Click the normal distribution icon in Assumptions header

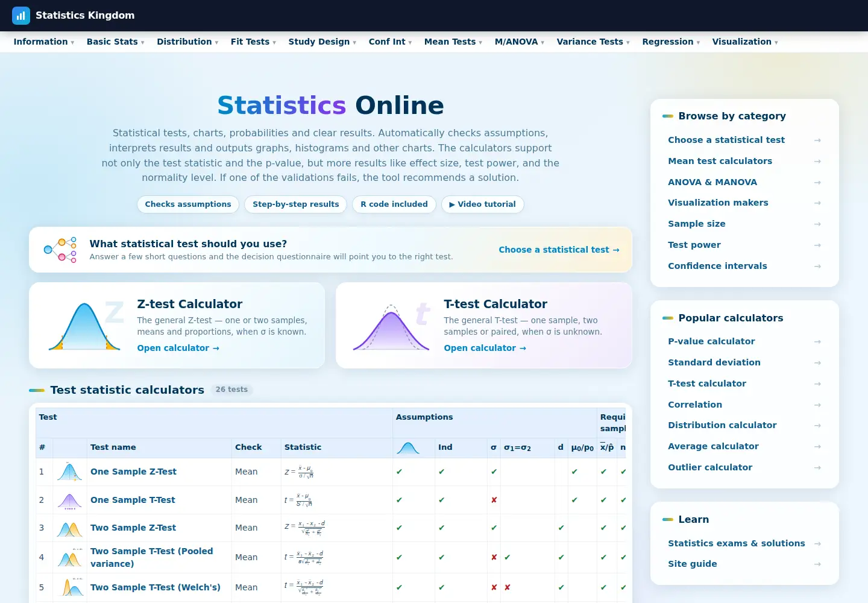[x=408, y=447]
